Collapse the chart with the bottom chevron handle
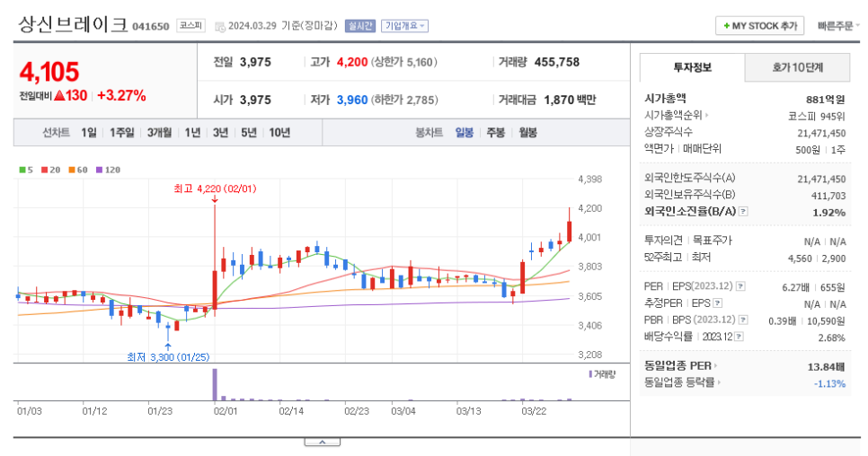868x456 pixels. click(323, 443)
